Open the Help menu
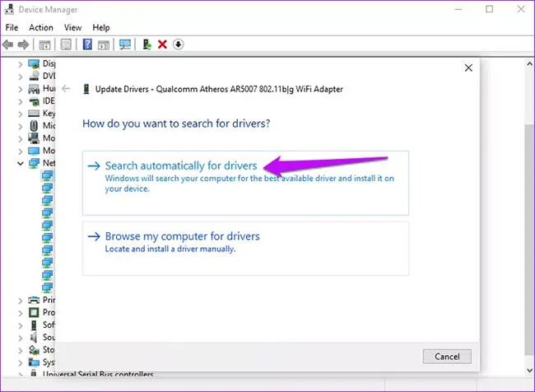The image size is (535, 392). point(101,27)
